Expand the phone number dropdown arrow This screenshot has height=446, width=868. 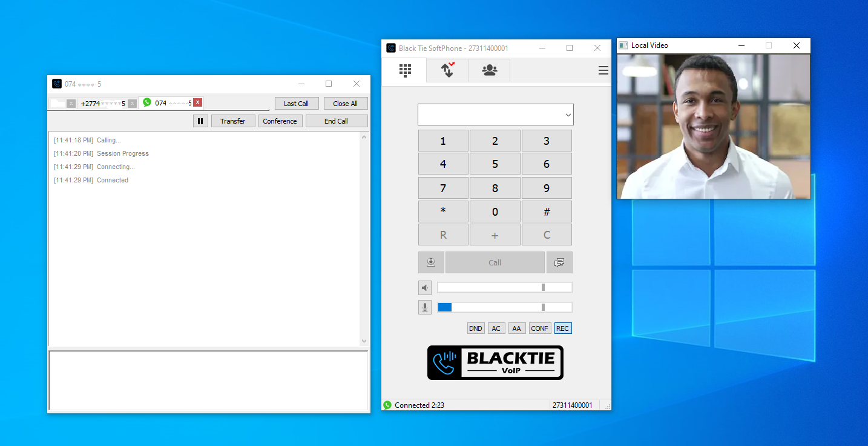[x=568, y=115]
